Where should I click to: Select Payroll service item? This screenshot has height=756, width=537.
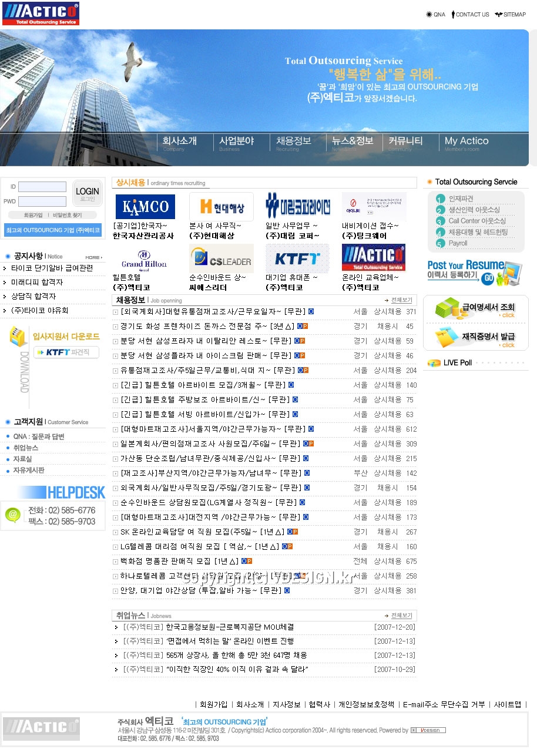458,243
